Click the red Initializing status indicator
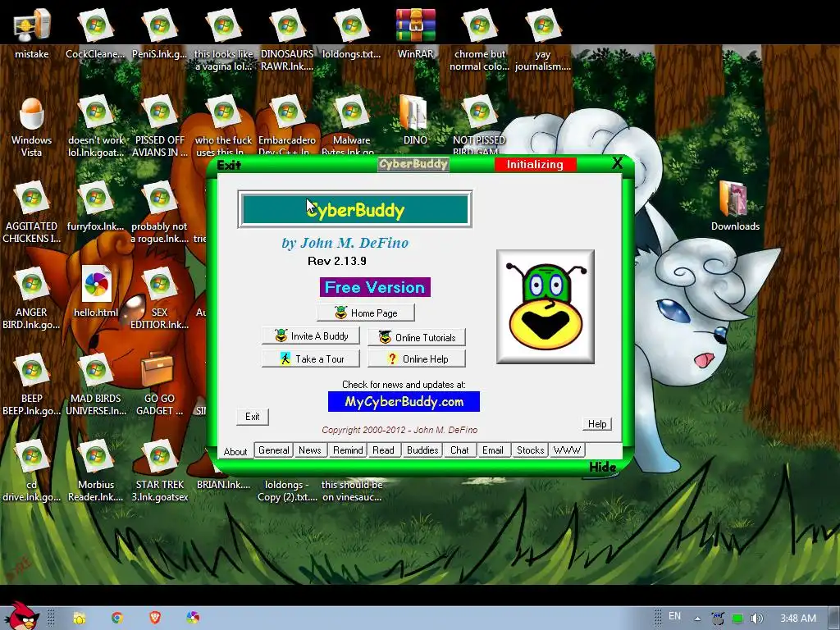 [x=535, y=164]
